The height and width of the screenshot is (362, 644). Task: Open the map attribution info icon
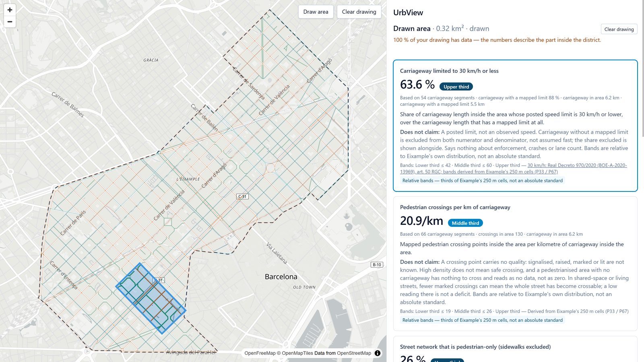[378, 353]
